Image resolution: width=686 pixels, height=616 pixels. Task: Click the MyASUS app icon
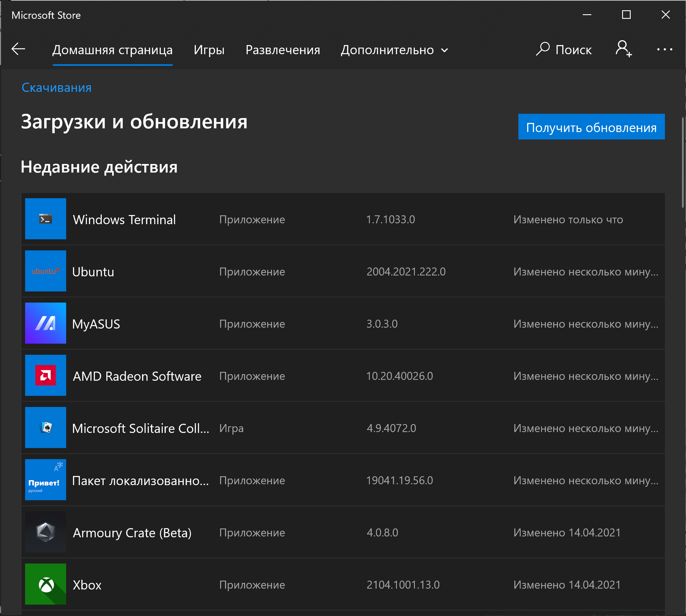click(45, 323)
